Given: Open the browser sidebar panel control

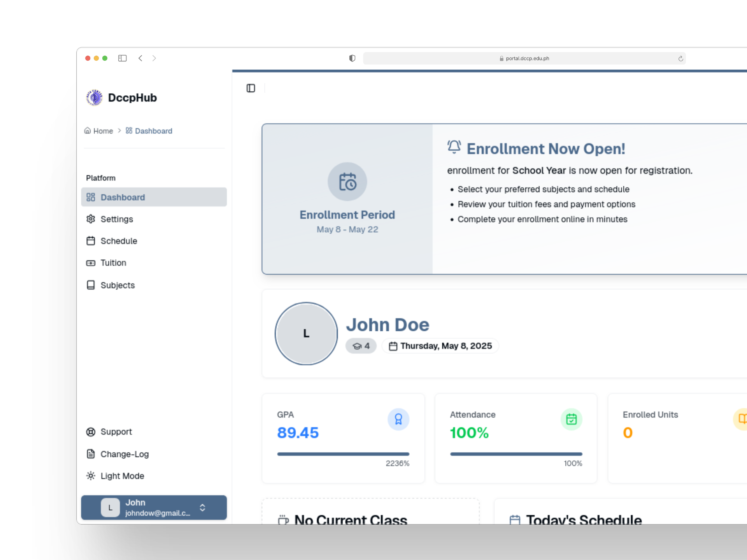Looking at the screenshot, I should pyautogui.click(x=122, y=58).
